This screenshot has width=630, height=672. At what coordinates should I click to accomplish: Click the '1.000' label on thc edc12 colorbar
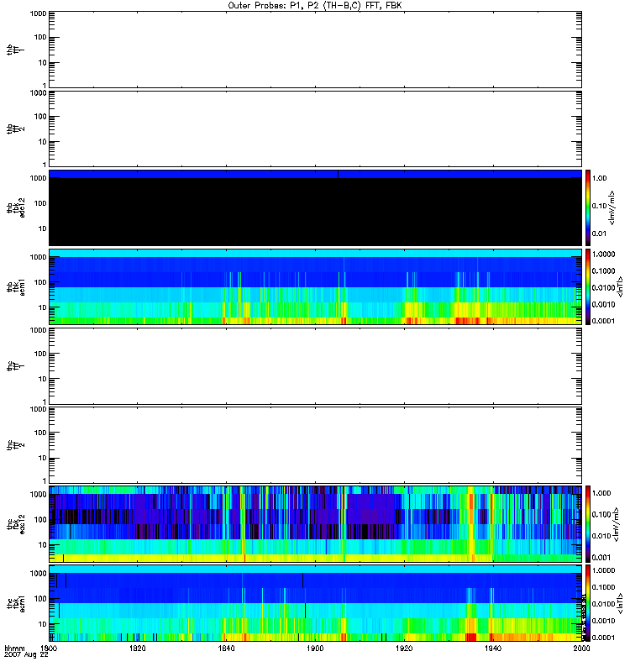pos(601,493)
